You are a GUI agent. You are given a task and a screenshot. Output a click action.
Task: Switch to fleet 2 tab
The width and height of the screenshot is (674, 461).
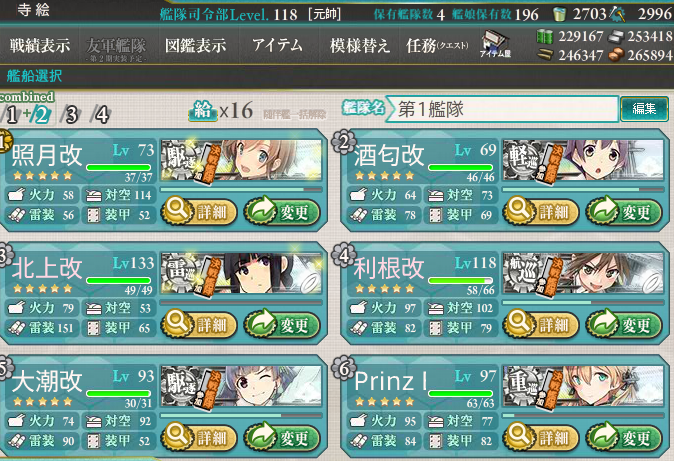click(x=41, y=114)
